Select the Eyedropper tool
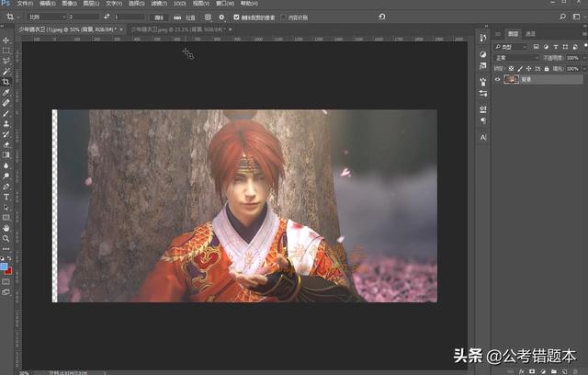 (x=6, y=92)
